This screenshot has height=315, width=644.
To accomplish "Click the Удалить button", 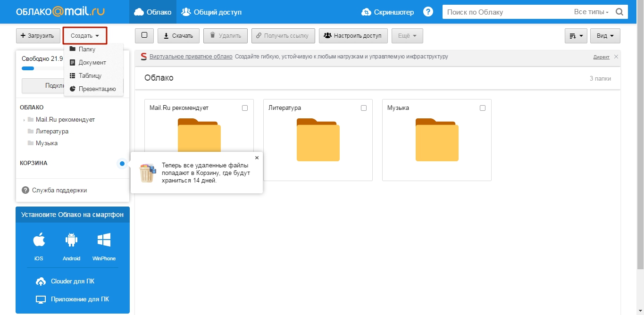I will point(226,36).
